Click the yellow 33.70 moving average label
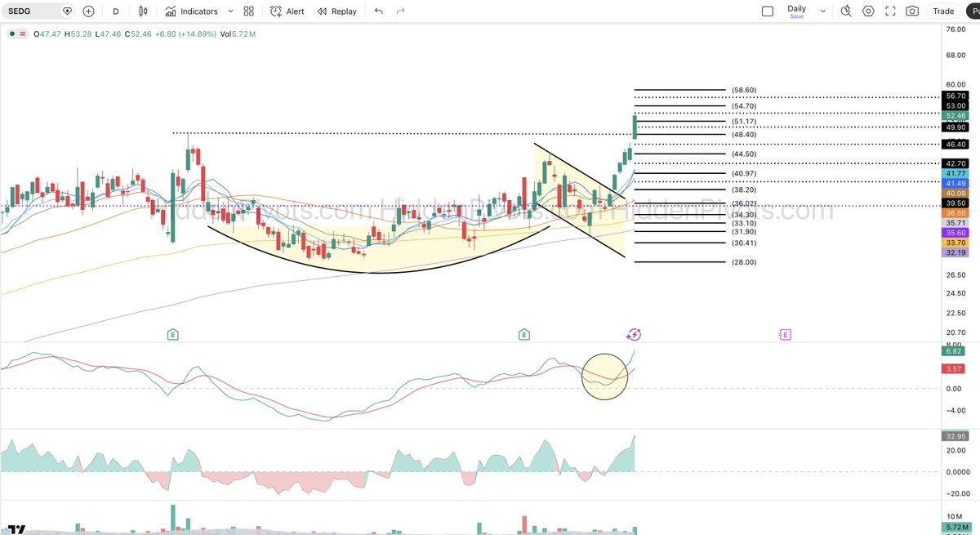 955,242
